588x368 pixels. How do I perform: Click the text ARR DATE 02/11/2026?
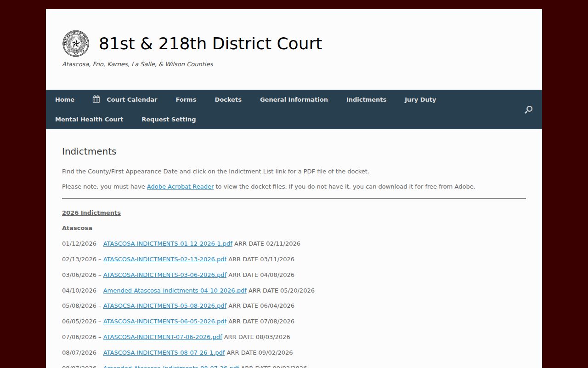tap(267, 244)
